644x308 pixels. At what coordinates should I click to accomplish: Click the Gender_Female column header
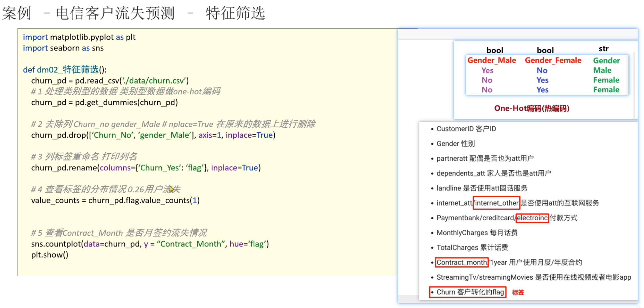click(553, 60)
